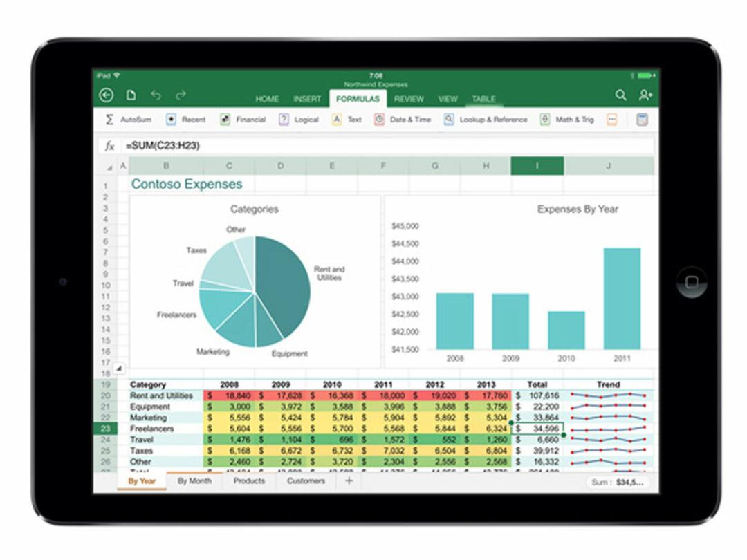Tap the back arrow icon

click(107, 95)
